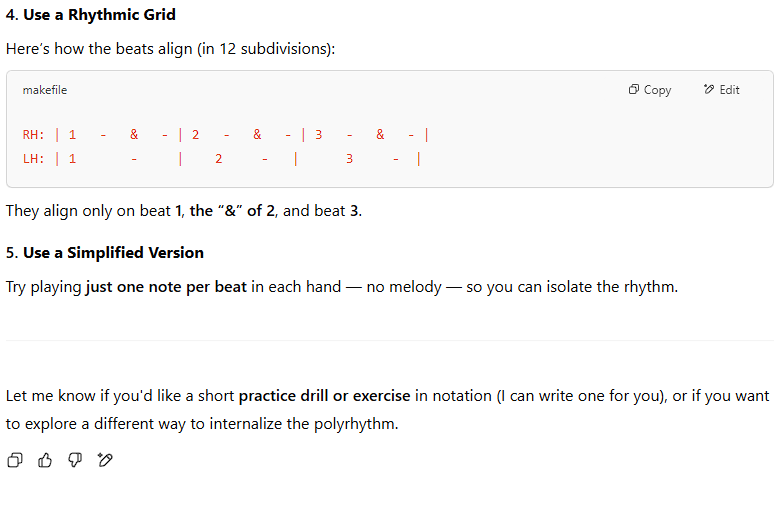This screenshot has height=513, width=783.
Task: Open edit in canvas pencil icon below response
Action: (105, 460)
